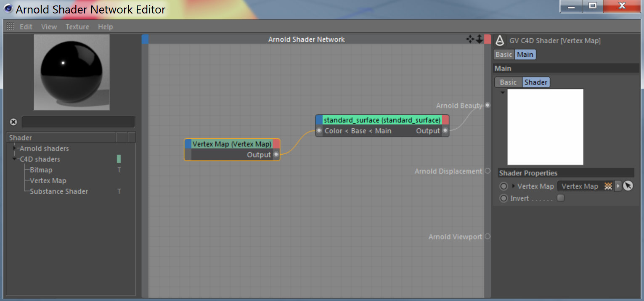Collapse the C4D shaders tree group
This screenshot has width=644, height=301.
click(15, 159)
